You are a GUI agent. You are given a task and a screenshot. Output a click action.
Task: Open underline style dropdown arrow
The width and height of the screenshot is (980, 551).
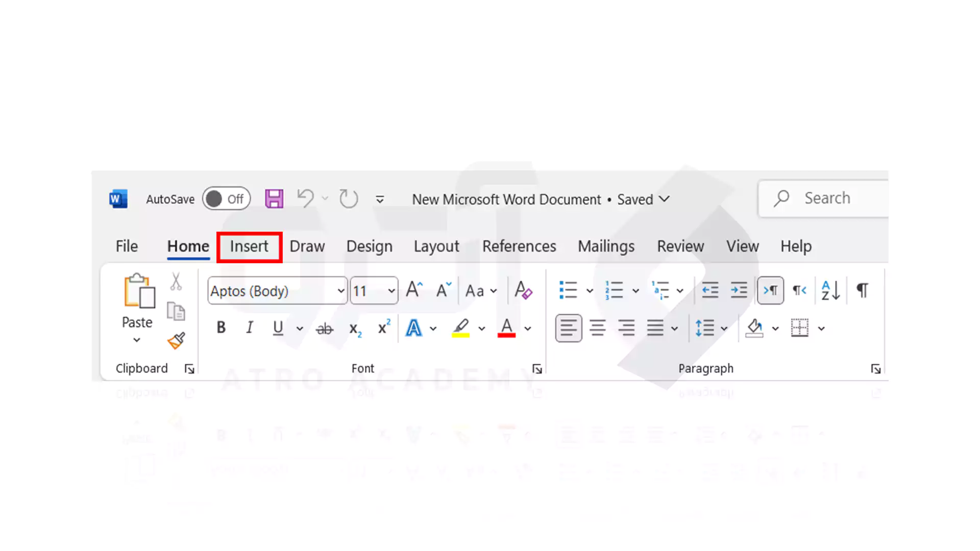[300, 329]
